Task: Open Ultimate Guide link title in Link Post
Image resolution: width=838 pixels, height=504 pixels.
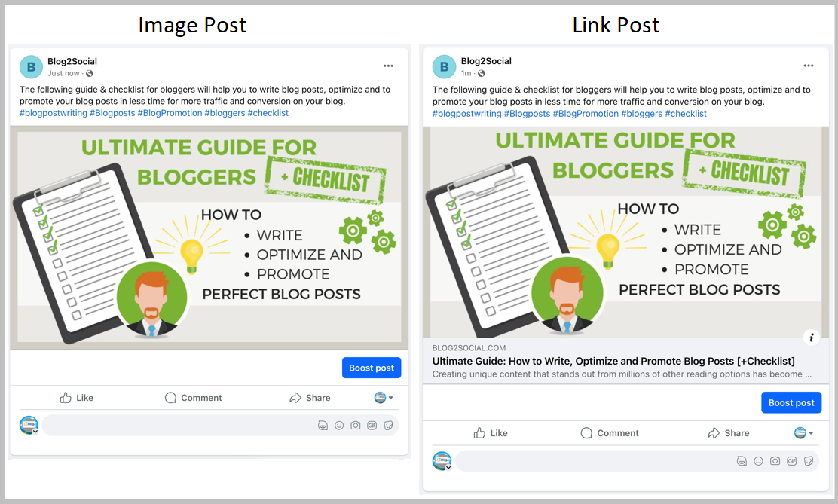Action: [x=613, y=362]
